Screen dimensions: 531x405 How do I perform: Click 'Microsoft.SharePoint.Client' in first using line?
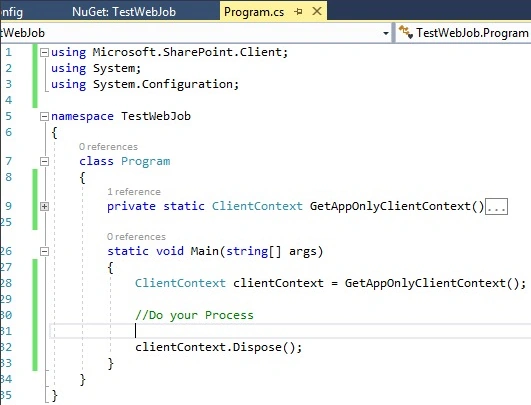[187, 52]
